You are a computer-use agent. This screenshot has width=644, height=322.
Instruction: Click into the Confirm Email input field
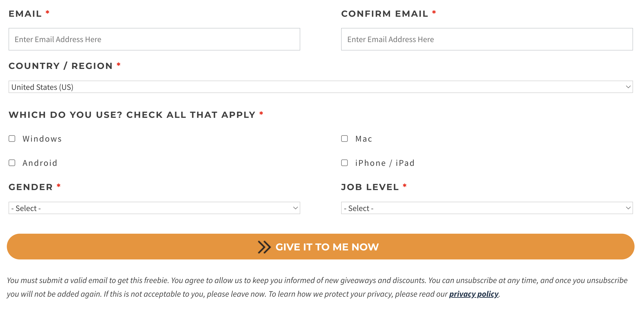[x=487, y=39]
